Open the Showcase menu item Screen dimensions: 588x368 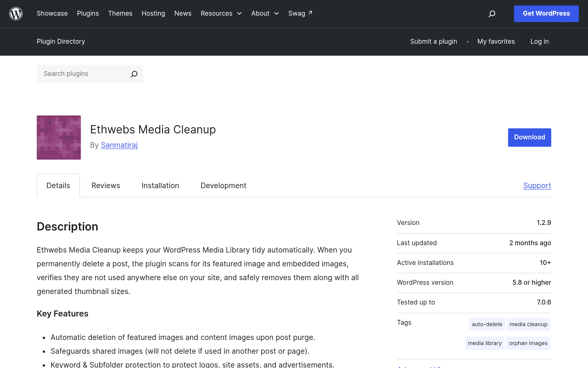[52, 13]
